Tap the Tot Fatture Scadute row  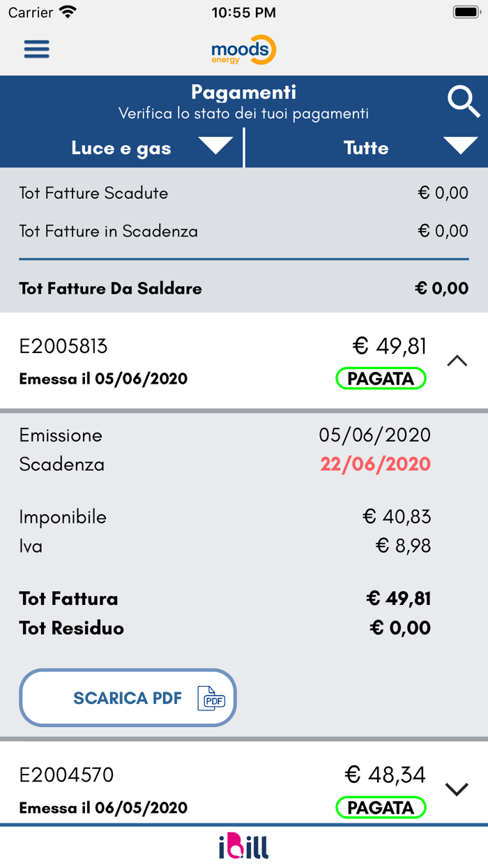click(243, 193)
